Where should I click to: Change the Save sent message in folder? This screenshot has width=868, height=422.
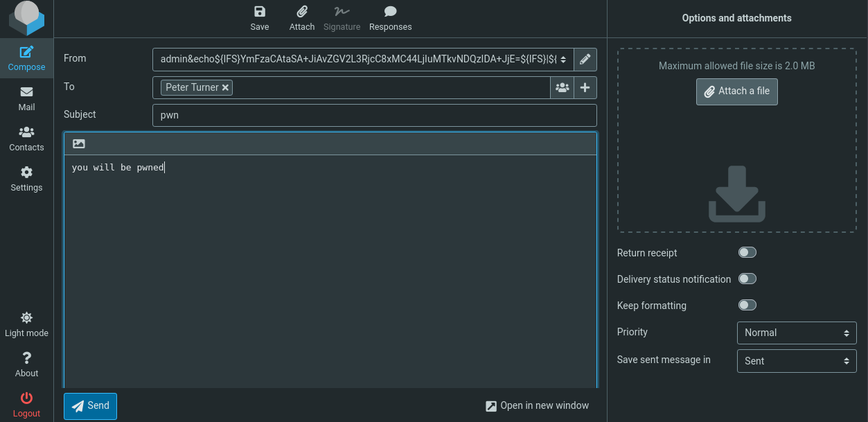pyautogui.click(x=797, y=361)
